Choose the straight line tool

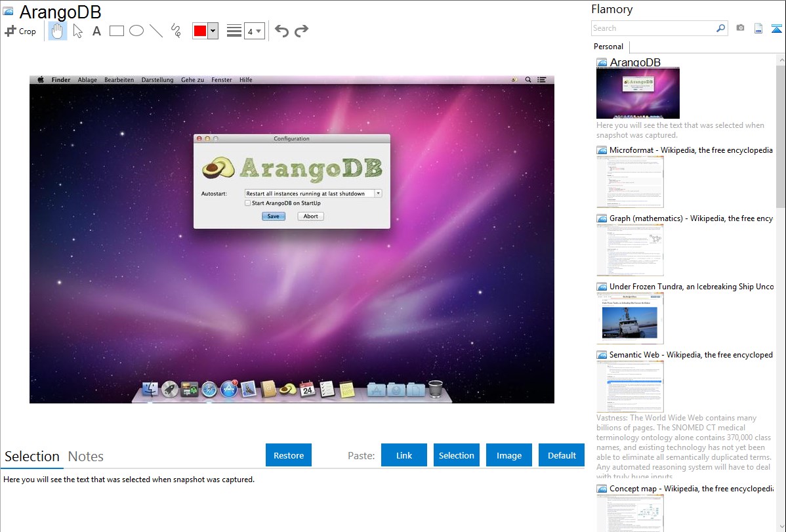[x=156, y=31]
